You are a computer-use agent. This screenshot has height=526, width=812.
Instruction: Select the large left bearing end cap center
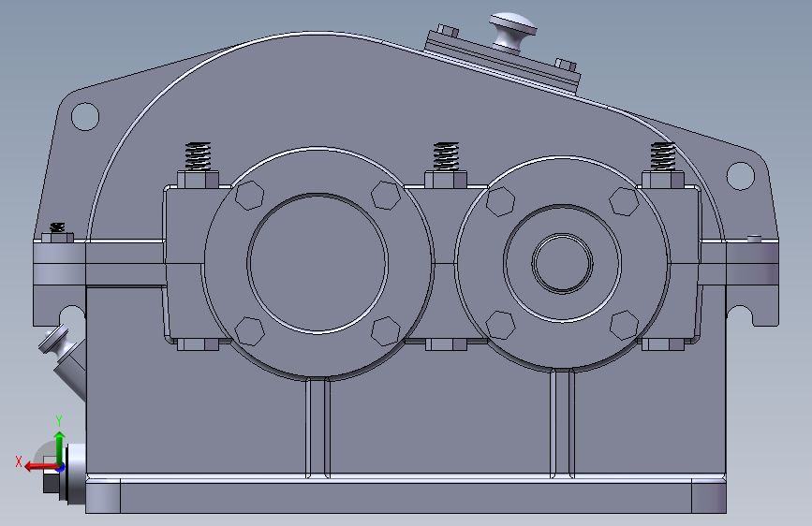pos(318,263)
